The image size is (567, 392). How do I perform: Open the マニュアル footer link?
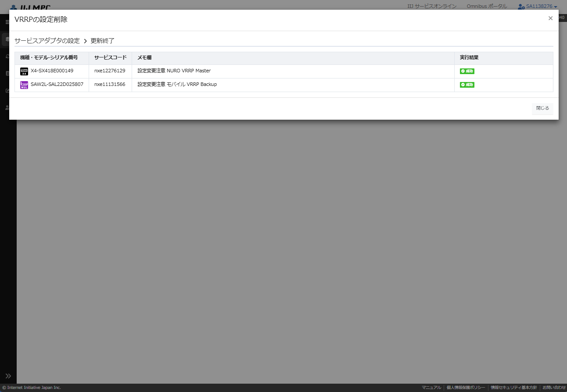point(431,388)
